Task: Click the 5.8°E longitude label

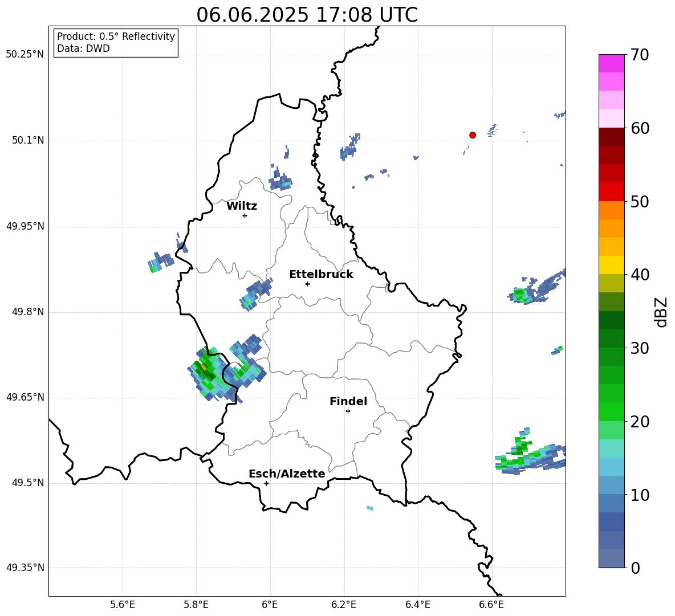Action: (x=196, y=605)
